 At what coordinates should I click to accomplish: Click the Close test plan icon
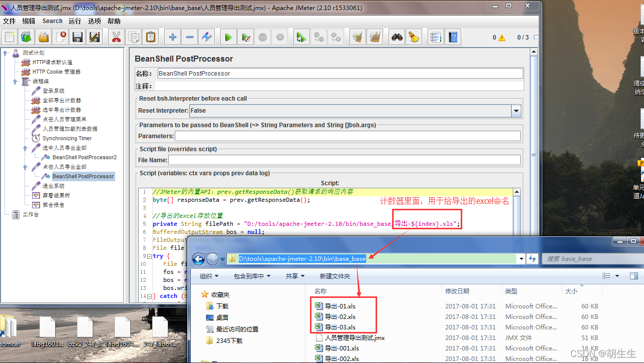[x=61, y=37]
